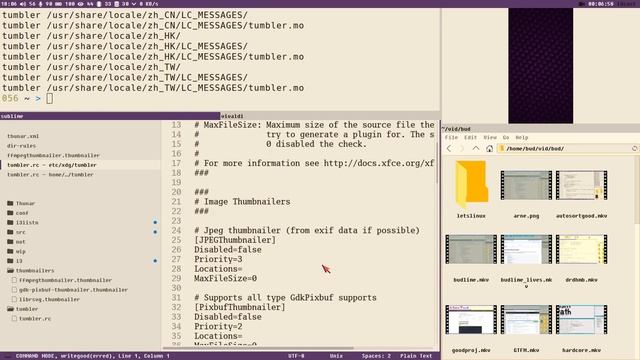
Task: Click the folder icon in the path bar
Action: (x=502, y=149)
